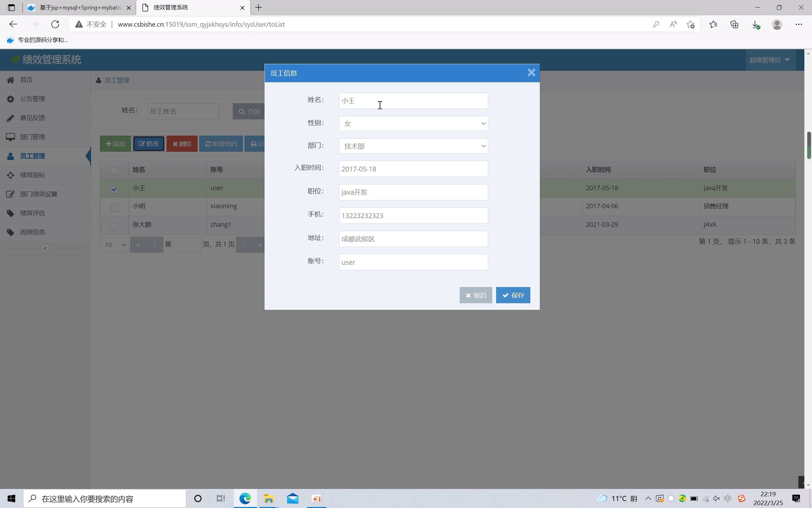Image resolution: width=812 pixels, height=508 pixels.
Task: Open 周报信息 in the sidebar
Action: click(x=45, y=232)
